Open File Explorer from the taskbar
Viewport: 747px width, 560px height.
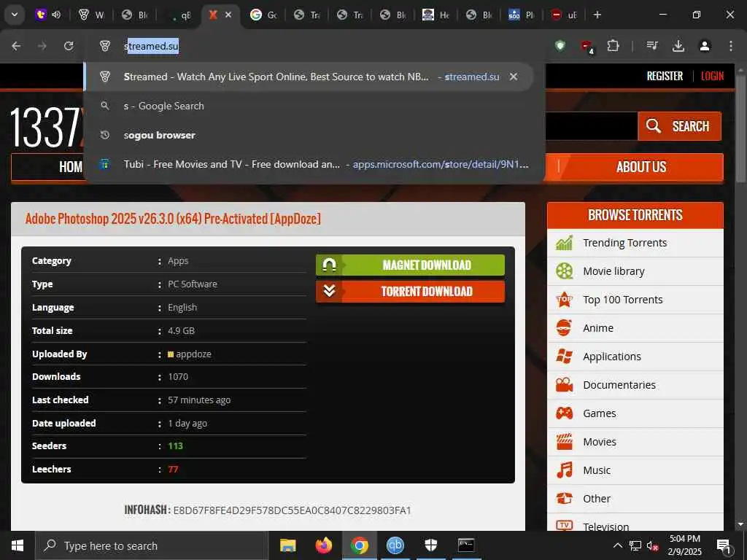click(287, 545)
